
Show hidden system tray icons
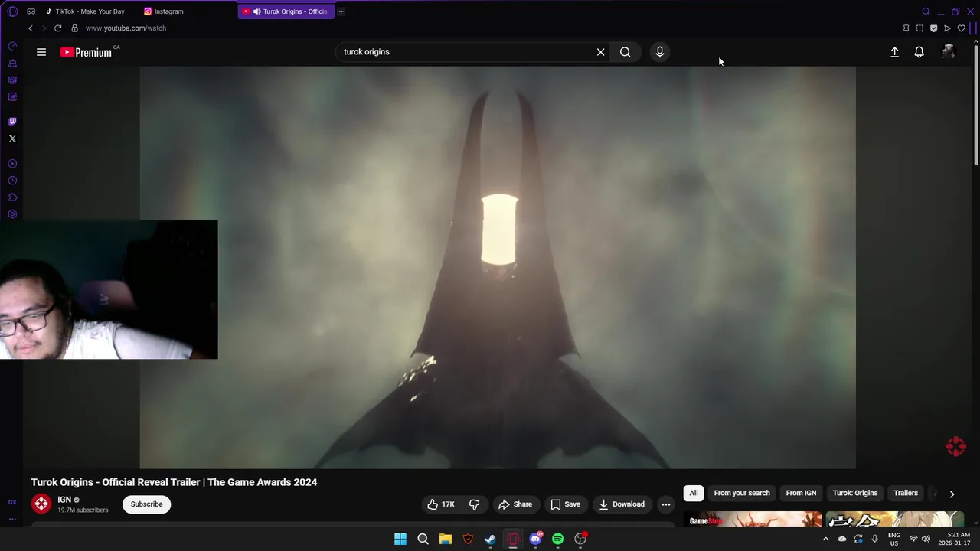[825, 539]
